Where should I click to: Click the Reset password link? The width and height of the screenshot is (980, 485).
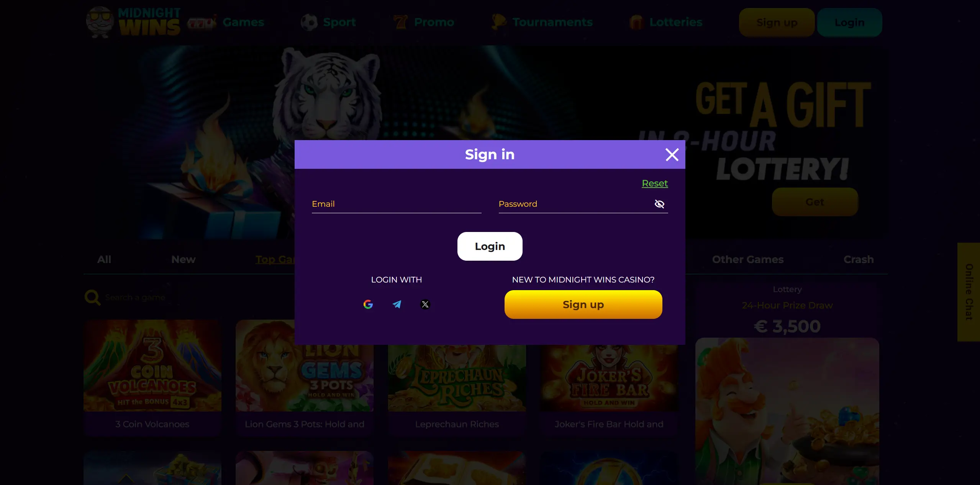click(655, 183)
